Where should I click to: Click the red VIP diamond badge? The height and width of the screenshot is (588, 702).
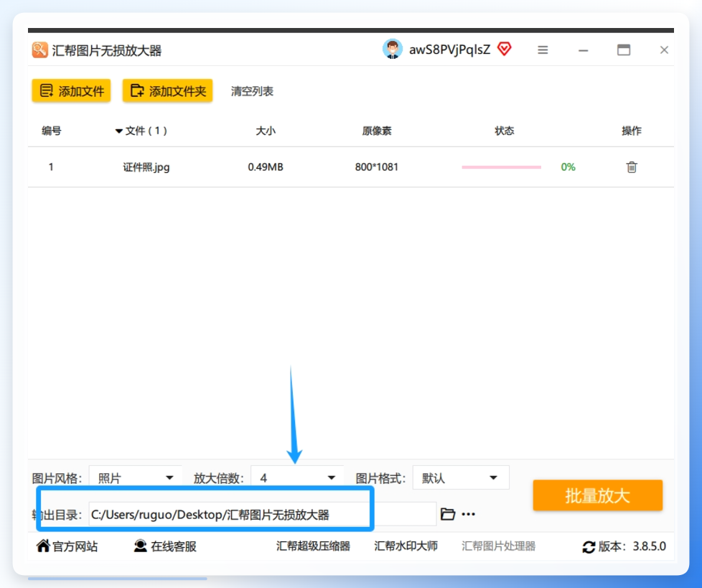[505, 49]
